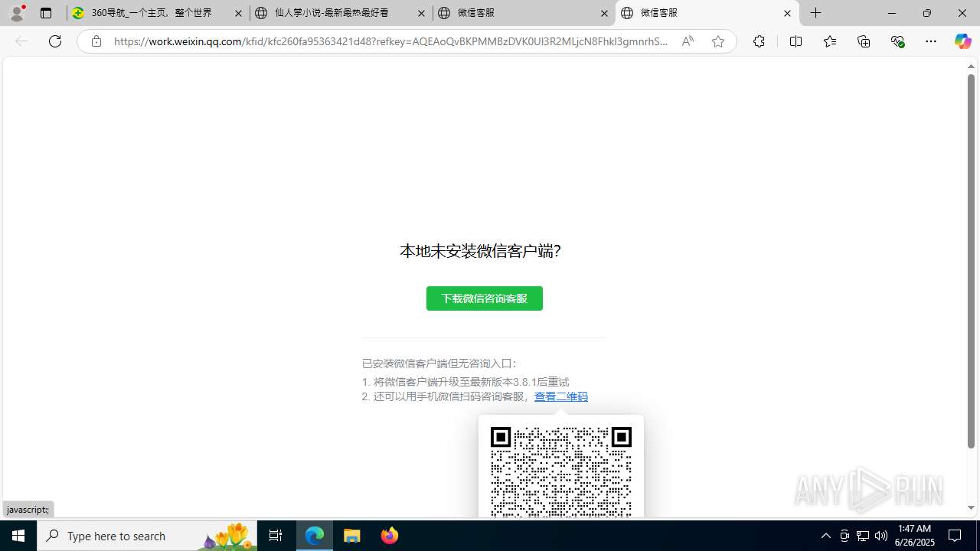This screenshot has height=551, width=980.
Task: Click the address bar URL field
Action: click(x=390, y=41)
